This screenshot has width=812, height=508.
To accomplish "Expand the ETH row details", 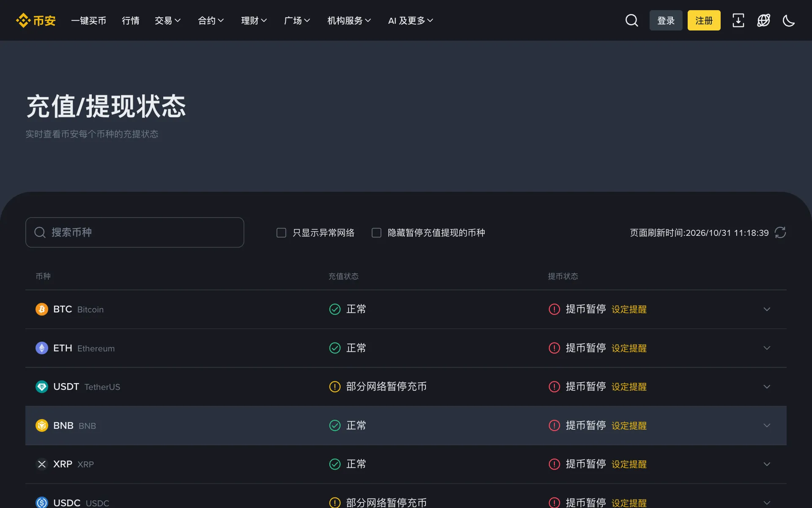I will click(x=767, y=348).
